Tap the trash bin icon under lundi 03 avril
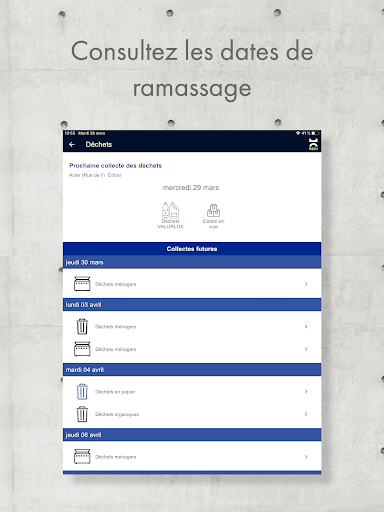The width and height of the screenshot is (384, 512). click(82, 326)
